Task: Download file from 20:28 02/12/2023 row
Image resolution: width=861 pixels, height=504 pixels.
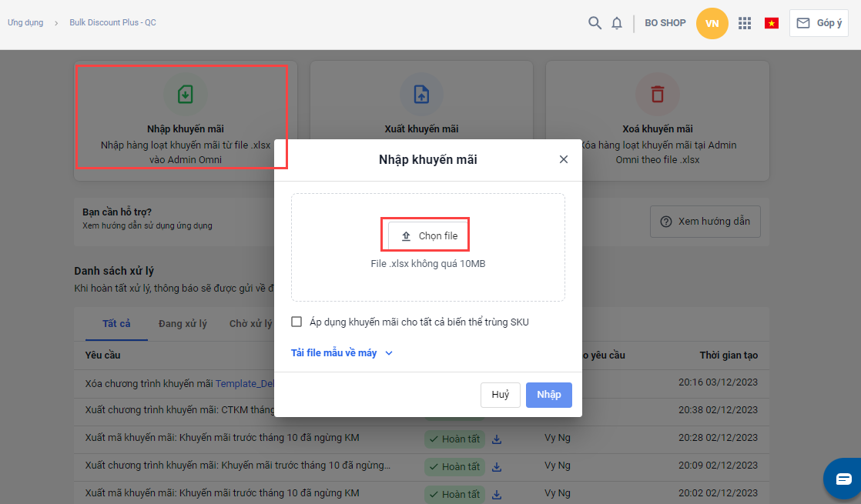Action: point(497,439)
